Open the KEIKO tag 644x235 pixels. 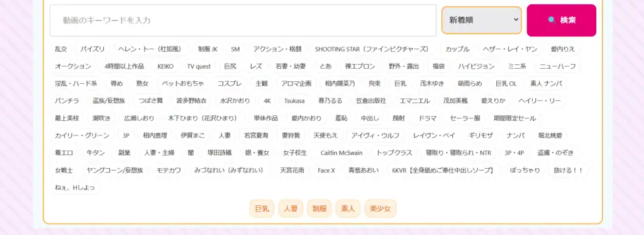coord(165,66)
